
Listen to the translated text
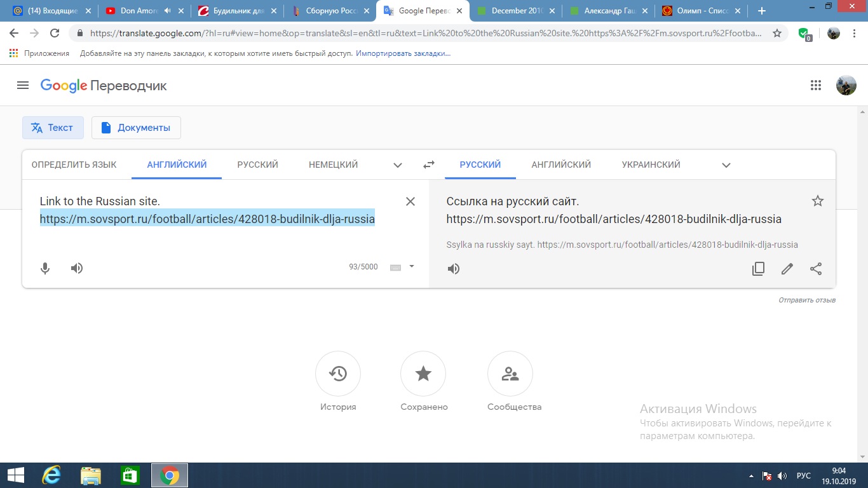coord(454,269)
